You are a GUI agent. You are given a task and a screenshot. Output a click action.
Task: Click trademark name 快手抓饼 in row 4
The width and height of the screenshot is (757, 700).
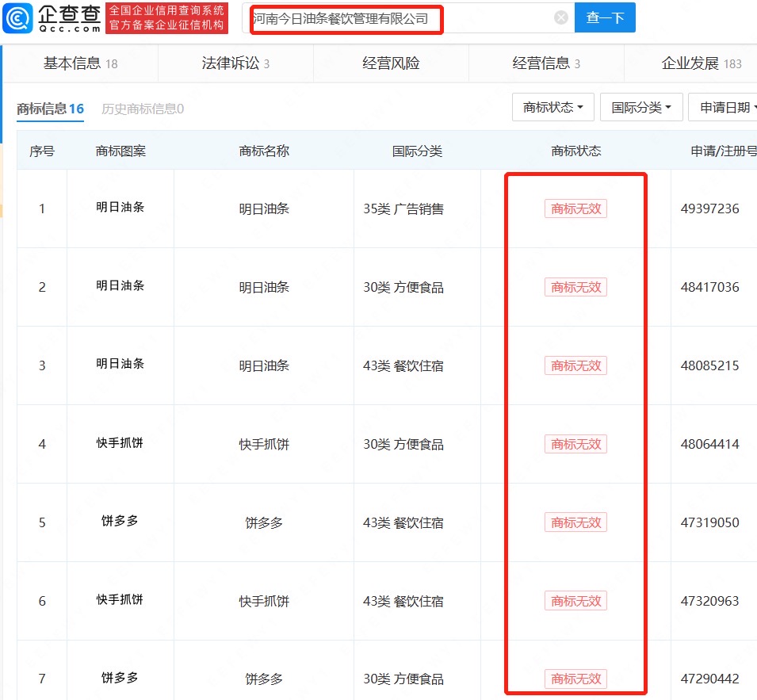coord(264,444)
